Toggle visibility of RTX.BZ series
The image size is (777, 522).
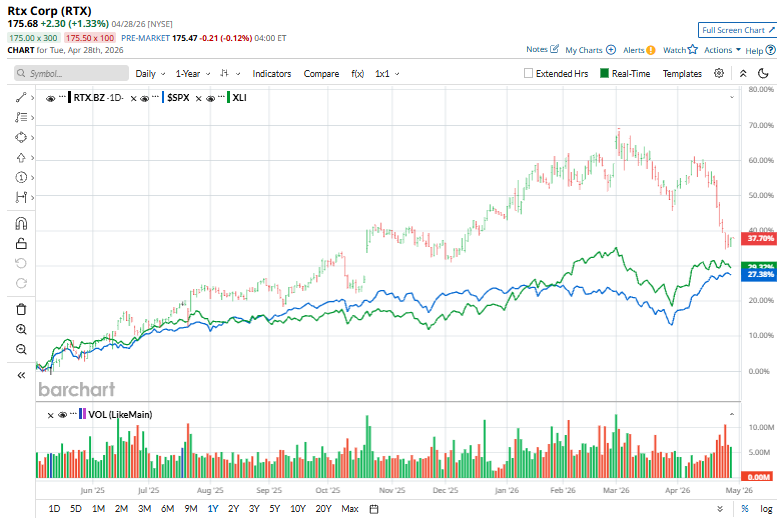point(50,98)
